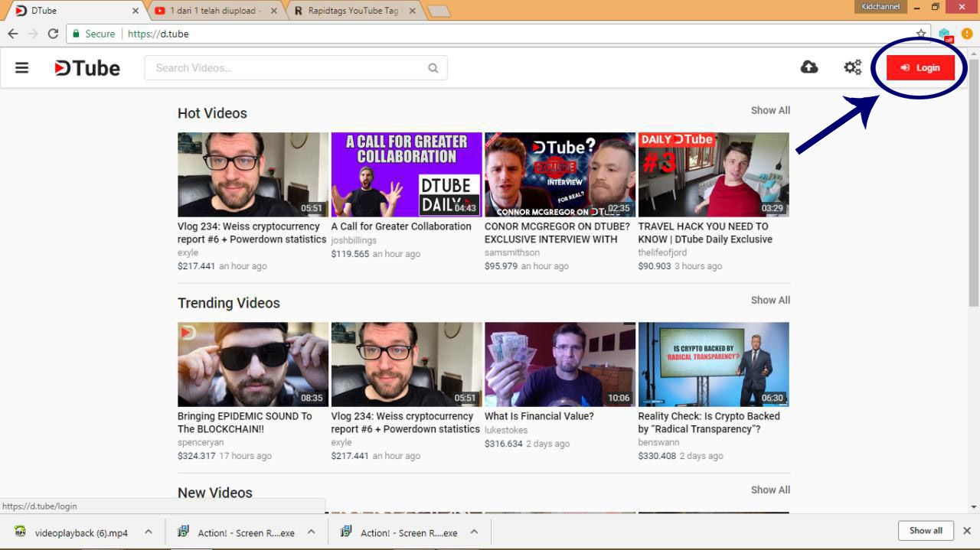The image size is (980, 550).
Task: Click title "A Call for Greater Collaboration"
Action: click(401, 226)
